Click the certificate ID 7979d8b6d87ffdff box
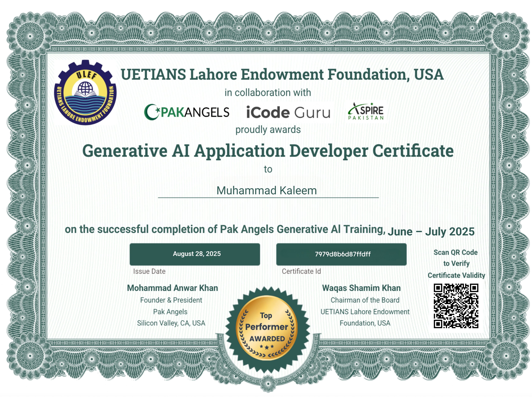 (341, 254)
